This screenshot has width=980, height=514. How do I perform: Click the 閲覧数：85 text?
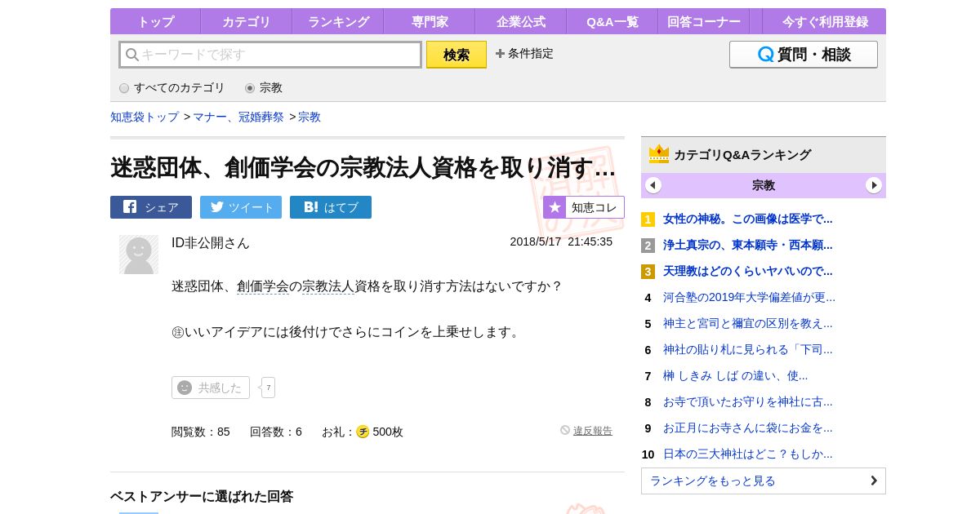[x=201, y=432]
